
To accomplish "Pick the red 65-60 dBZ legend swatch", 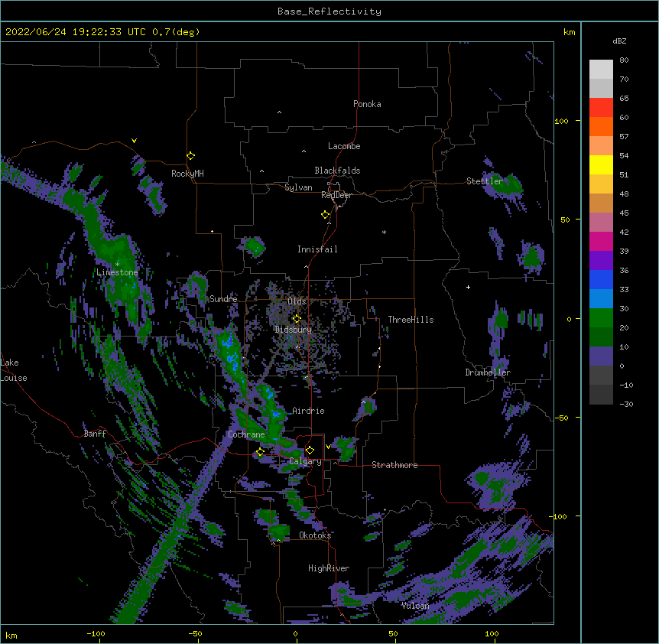I will pyautogui.click(x=601, y=107).
